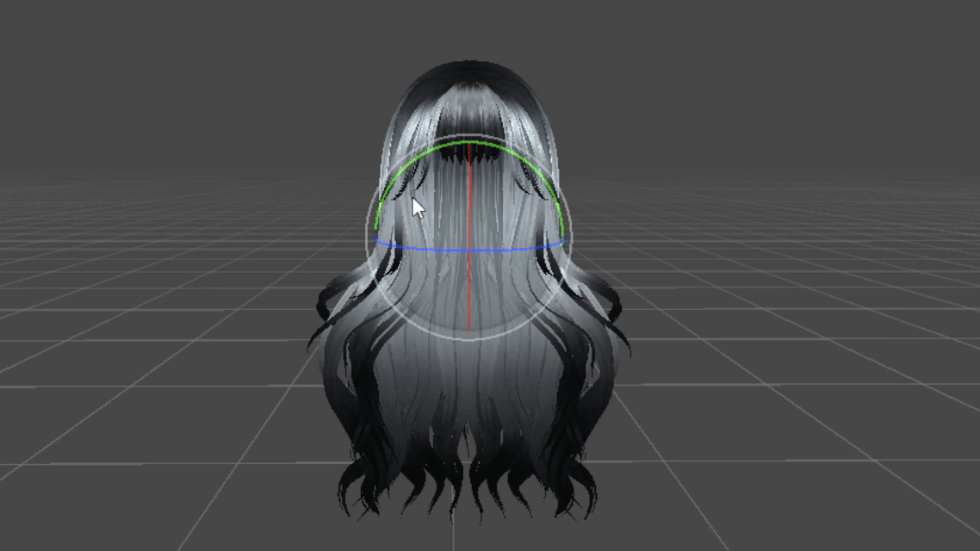Click the left end of the green arc
980x551 pixels.
[377, 227]
